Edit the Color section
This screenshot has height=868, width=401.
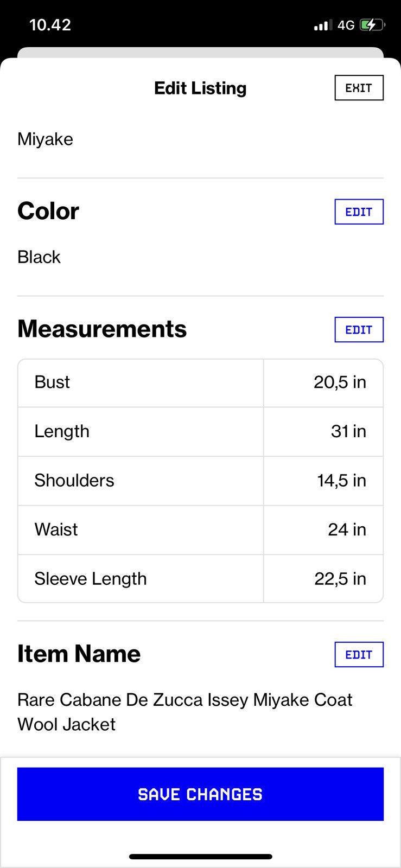(x=359, y=212)
